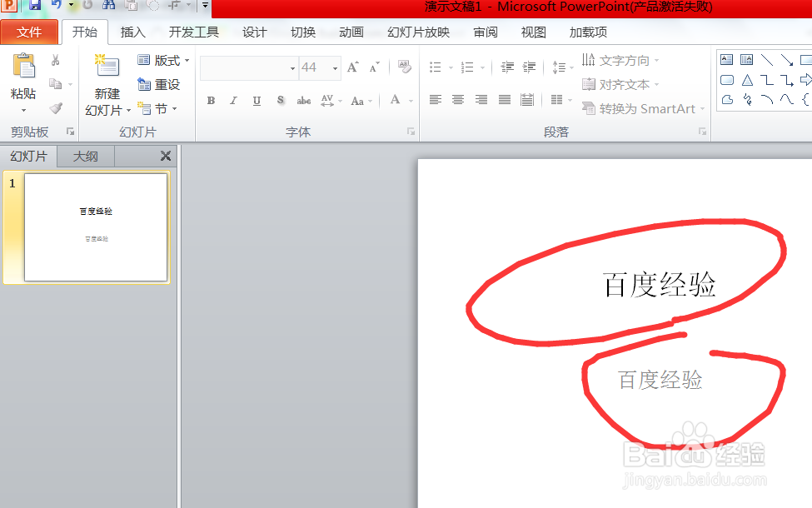812x508 pixels.
Task: Open the font color A dropdown arrow
Action: point(411,101)
